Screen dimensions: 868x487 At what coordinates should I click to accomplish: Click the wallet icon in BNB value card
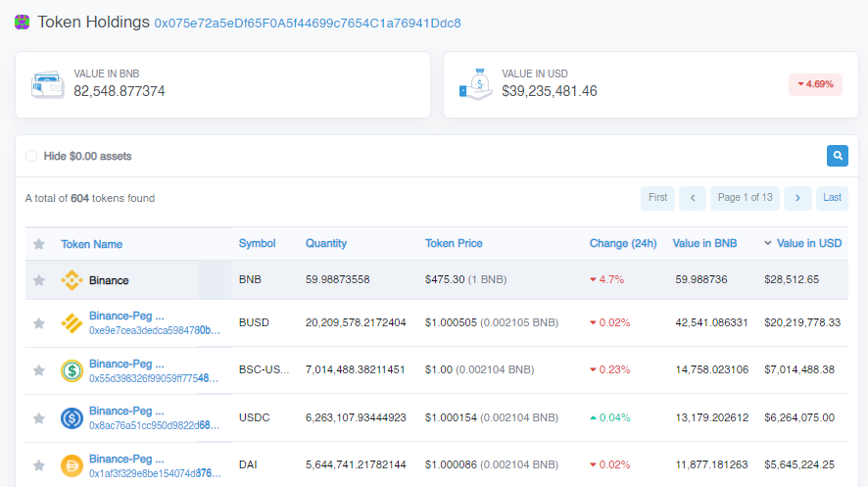click(48, 84)
